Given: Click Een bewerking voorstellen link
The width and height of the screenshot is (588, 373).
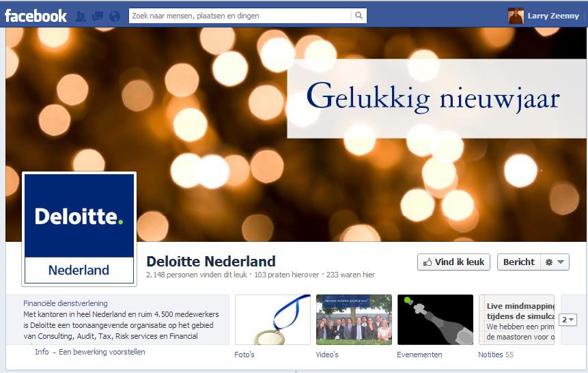Looking at the screenshot, I should (102, 352).
